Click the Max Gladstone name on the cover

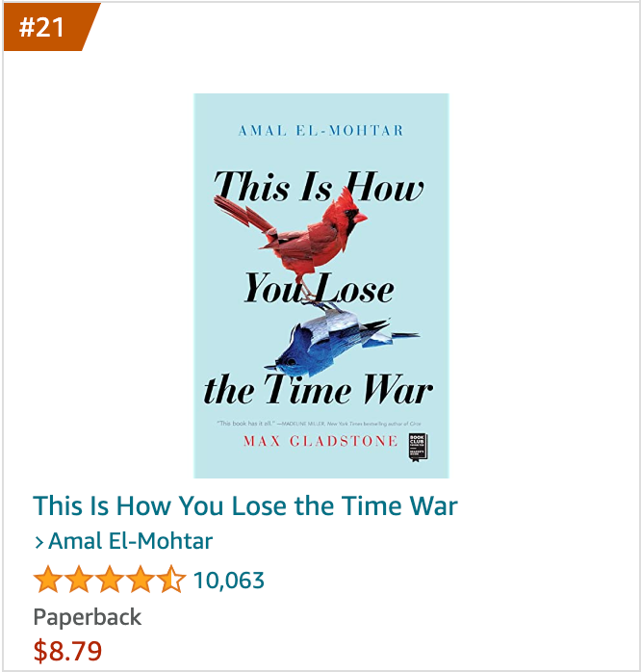320,441
